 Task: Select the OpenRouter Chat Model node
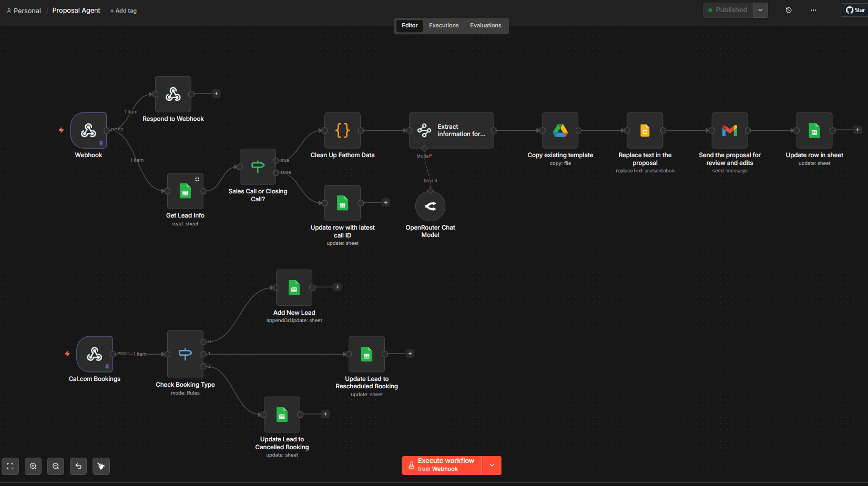(430, 206)
